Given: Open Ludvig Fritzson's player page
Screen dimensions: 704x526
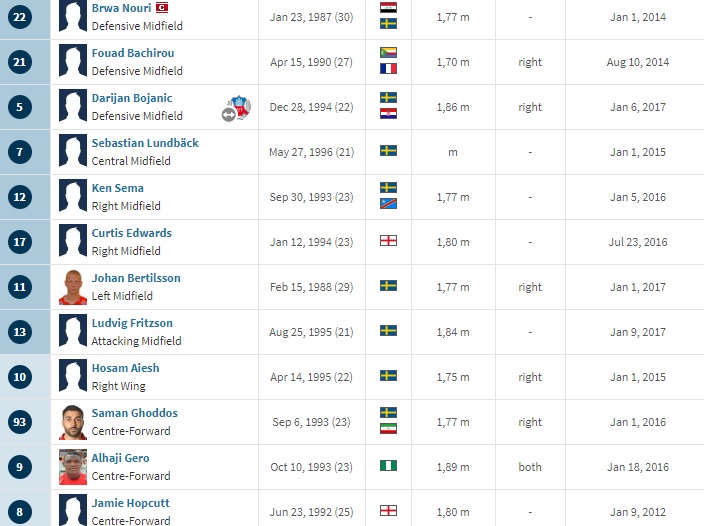Looking at the screenshot, I should coord(132,323).
